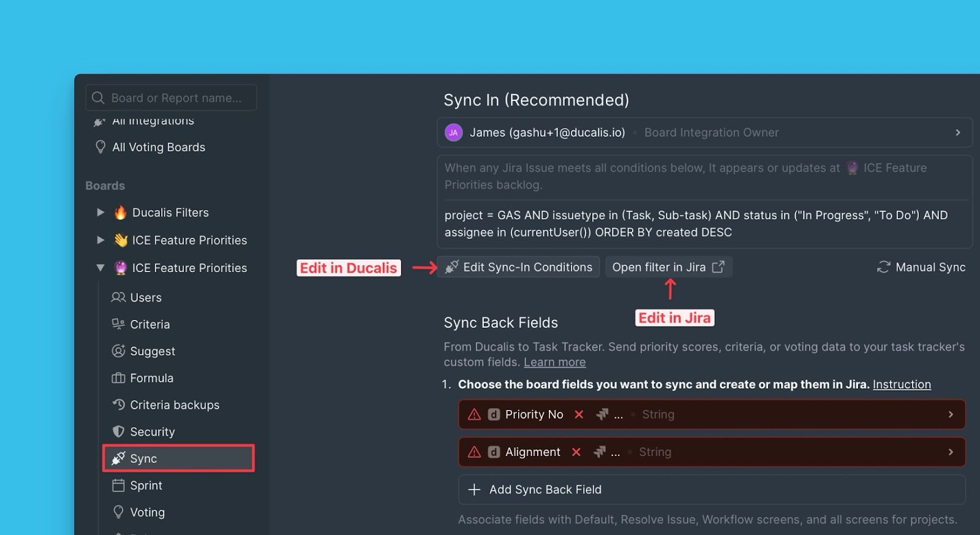Open the Board Integration Owner row chevron
980x535 pixels.
[958, 133]
